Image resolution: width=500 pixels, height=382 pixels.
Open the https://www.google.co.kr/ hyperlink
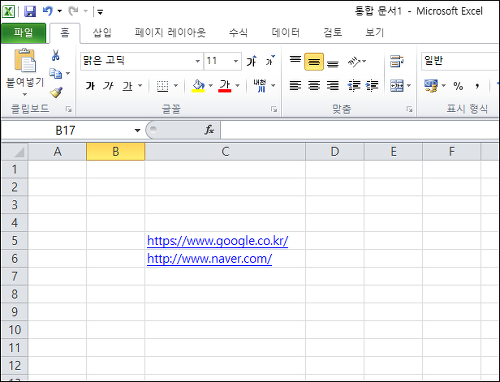(x=218, y=241)
